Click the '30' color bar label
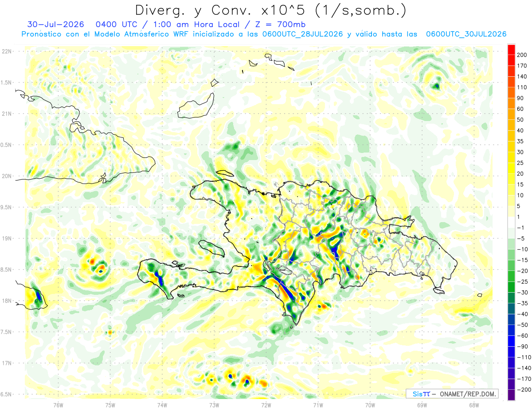The width and height of the screenshot is (532, 411). tap(521, 152)
